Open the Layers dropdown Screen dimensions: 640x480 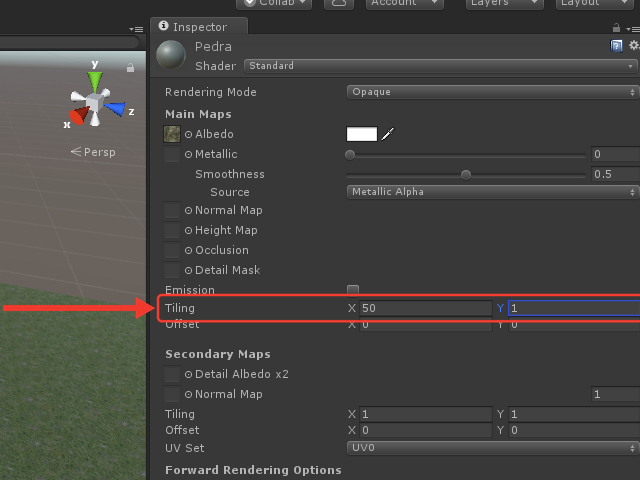[504, 3]
